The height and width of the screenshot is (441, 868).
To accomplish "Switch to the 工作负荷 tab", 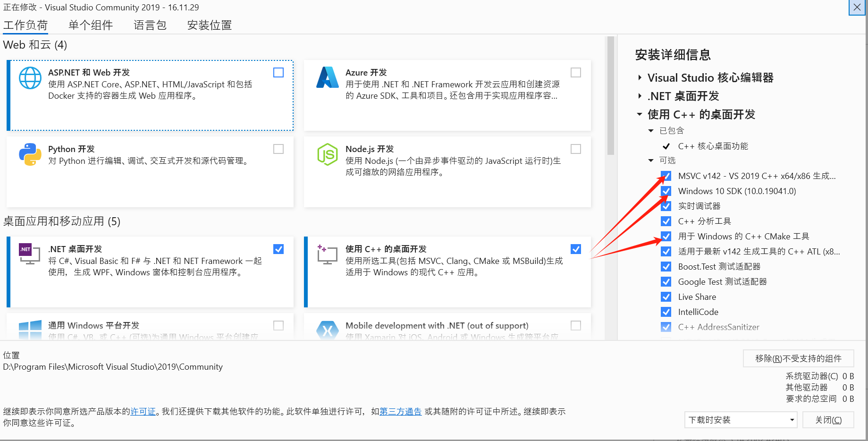I will [x=25, y=25].
